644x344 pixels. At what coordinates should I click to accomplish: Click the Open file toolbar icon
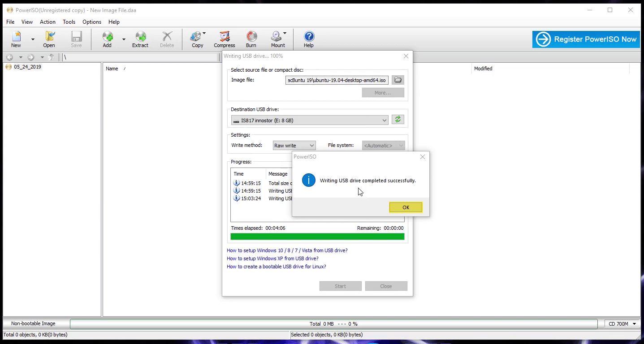(49, 39)
